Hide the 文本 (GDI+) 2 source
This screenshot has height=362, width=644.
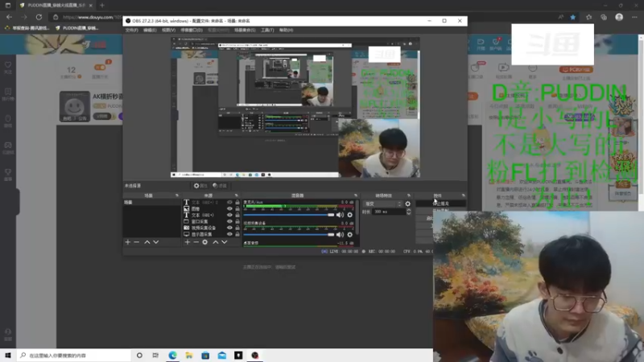[x=229, y=203]
